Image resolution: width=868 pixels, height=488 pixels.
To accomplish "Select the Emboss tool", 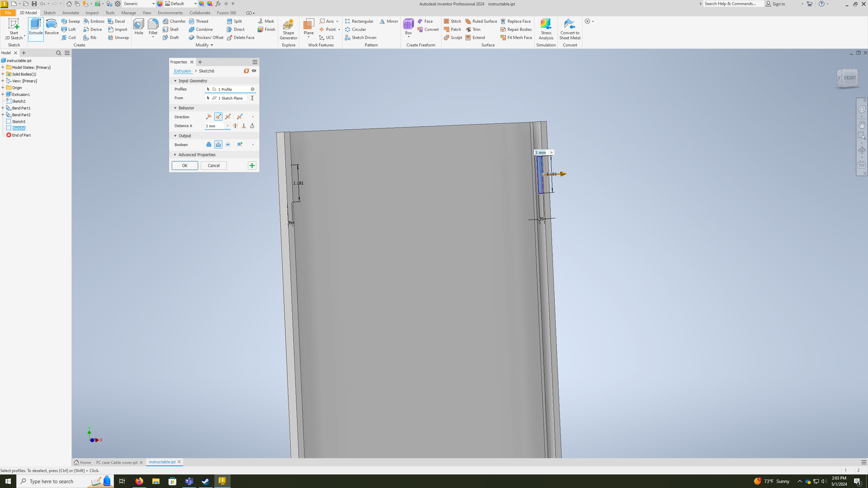I will point(94,21).
